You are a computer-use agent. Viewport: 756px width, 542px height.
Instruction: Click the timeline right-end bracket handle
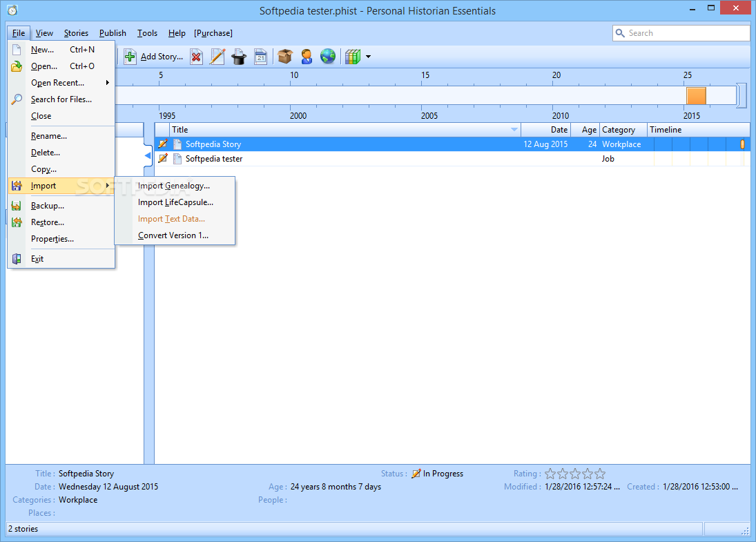pos(742,95)
